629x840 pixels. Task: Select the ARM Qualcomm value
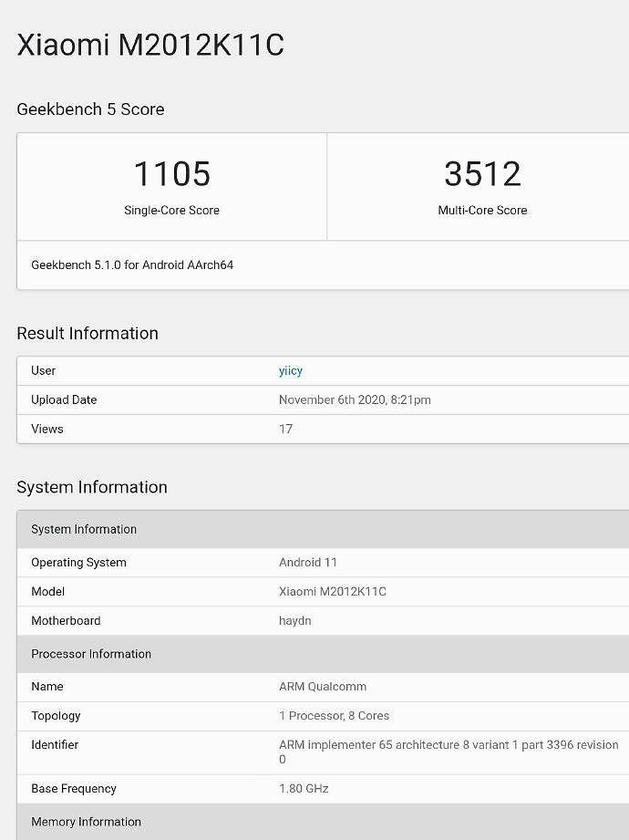click(323, 686)
